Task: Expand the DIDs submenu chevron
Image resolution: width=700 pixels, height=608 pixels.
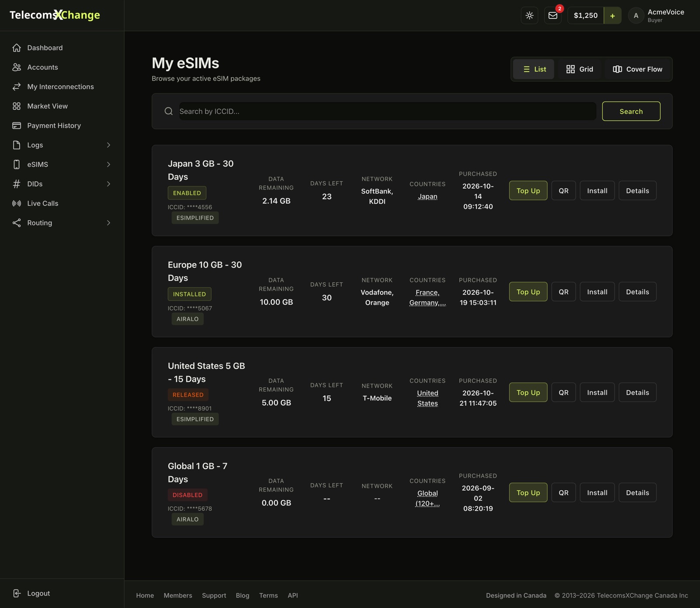Action: pyautogui.click(x=108, y=184)
